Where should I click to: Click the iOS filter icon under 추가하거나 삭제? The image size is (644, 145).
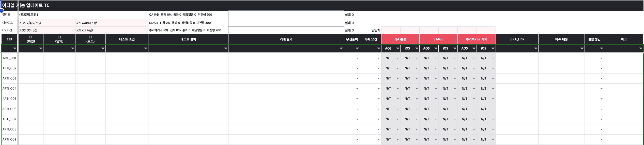pos(493,48)
